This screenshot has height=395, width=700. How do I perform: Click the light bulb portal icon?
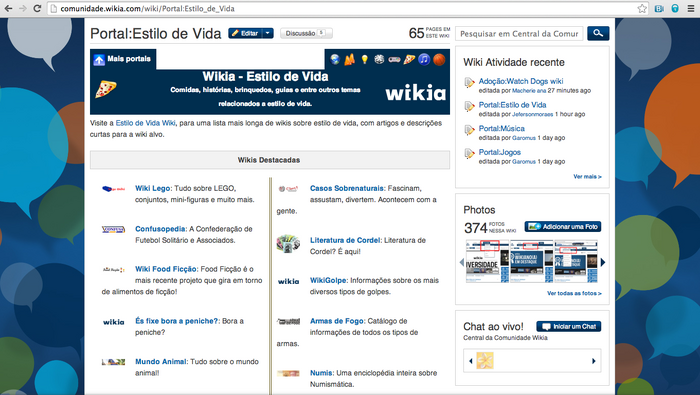tap(365, 59)
